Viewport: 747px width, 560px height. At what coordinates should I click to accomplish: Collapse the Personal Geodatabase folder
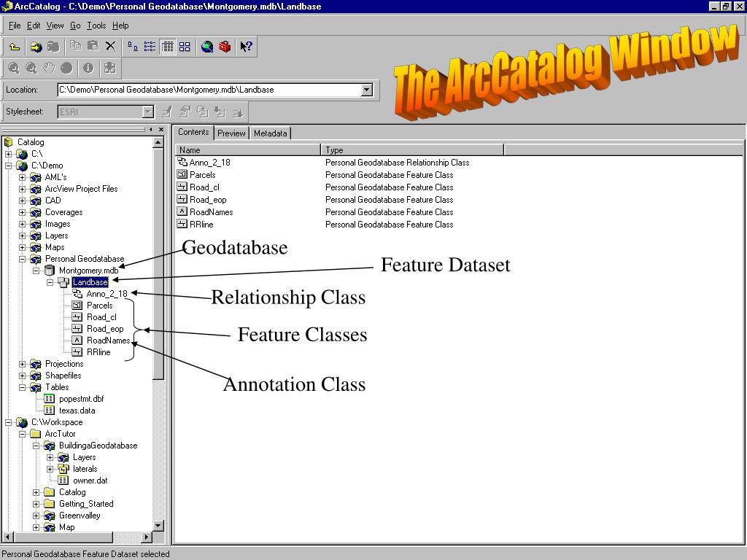23,259
